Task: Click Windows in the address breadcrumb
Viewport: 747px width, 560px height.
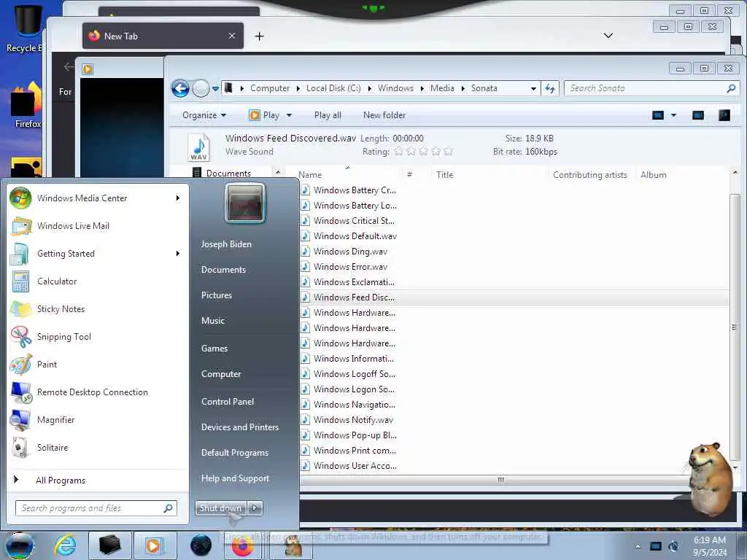Action: pyautogui.click(x=395, y=88)
